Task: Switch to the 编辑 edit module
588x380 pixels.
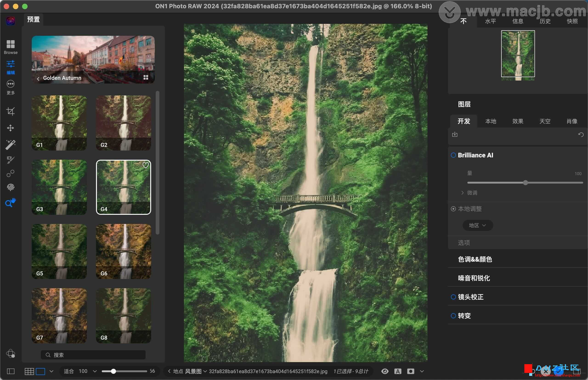Action: (10, 67)
